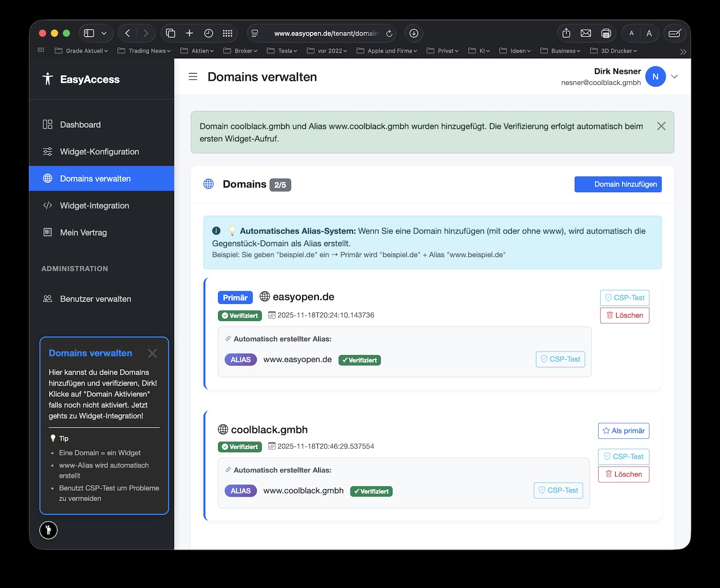The height and width of the screenshot is (588, 720).
Task: Run CSP-Test for the www.coolblack.gmbh alias
Action: tap(558, 490)
